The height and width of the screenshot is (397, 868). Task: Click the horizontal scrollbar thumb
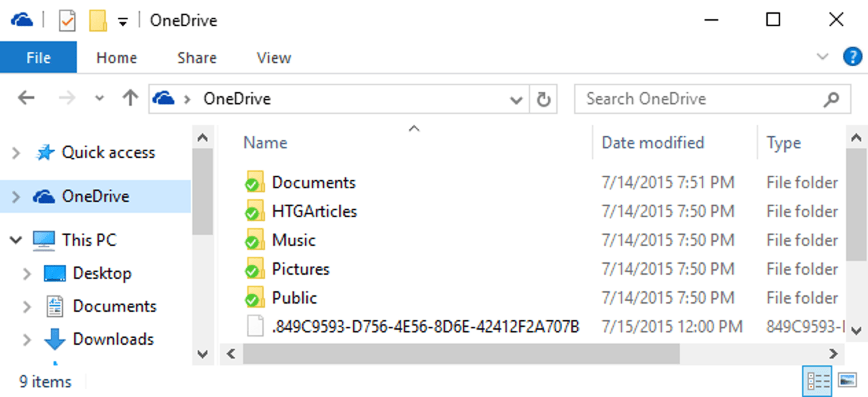coord(461,354)
